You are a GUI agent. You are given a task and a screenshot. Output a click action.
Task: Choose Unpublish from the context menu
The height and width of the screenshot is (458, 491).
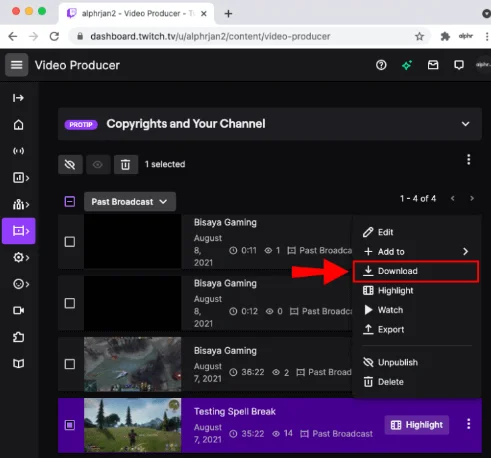416,362
